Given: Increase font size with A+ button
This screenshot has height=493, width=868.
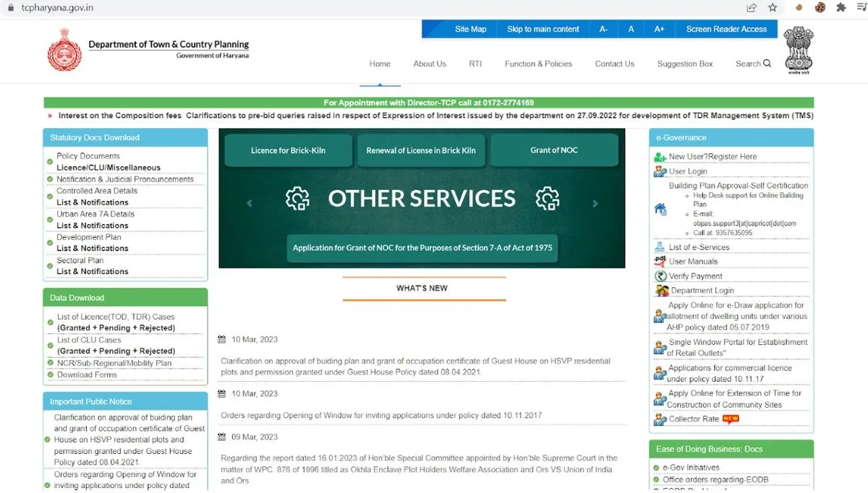Looking at the screenshot, I should tap(659, 29).
